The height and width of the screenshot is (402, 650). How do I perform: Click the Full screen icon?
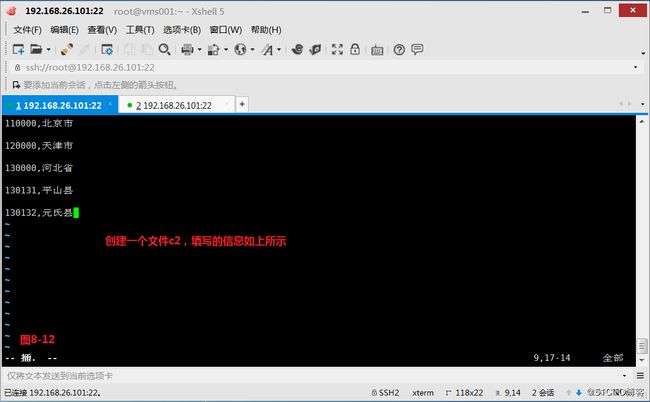337,49
